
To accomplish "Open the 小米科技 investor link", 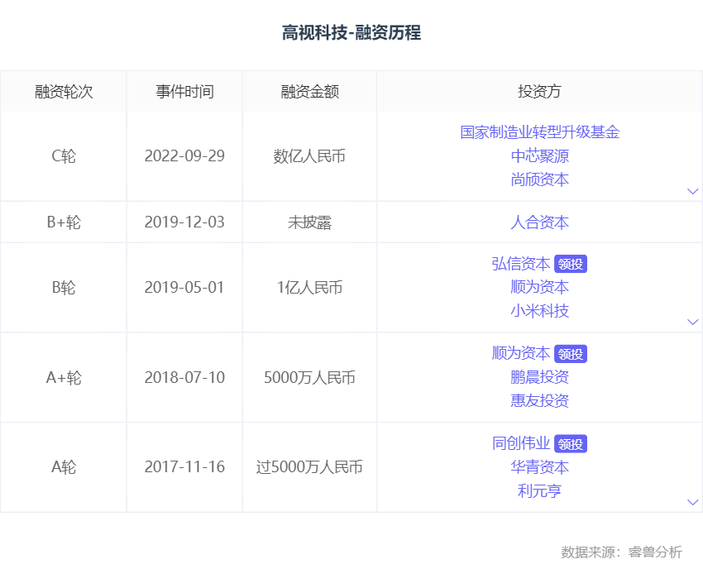I will [x=540, y=311].
